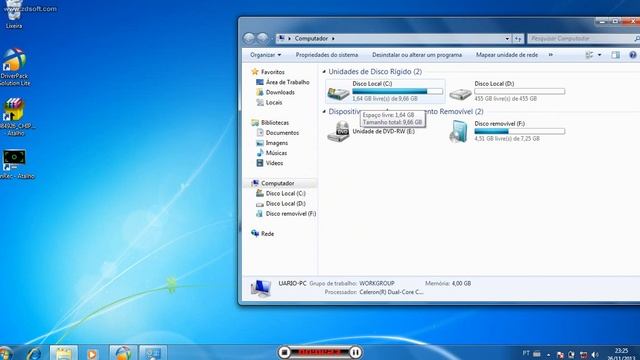Click the address bar refresh button
Viewport: 640px width, 360px height.
pyautogui.click(x=518, y=39)
